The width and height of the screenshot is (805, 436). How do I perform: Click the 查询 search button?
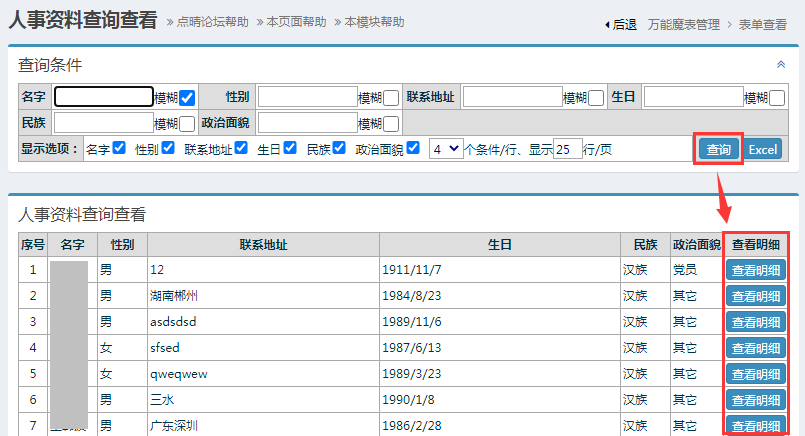[x=719, y=149]
